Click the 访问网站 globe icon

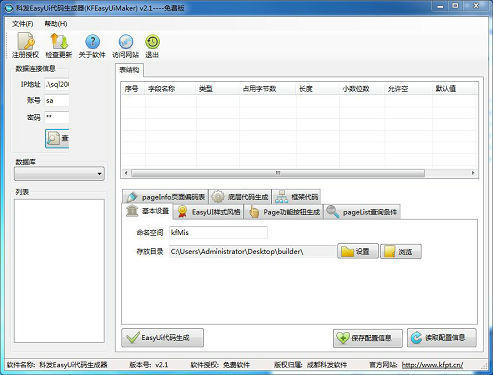[x=125, y=46]
